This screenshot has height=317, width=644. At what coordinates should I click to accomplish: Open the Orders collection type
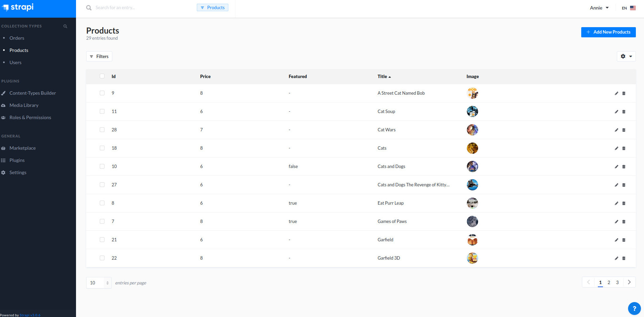coord(17,38)
